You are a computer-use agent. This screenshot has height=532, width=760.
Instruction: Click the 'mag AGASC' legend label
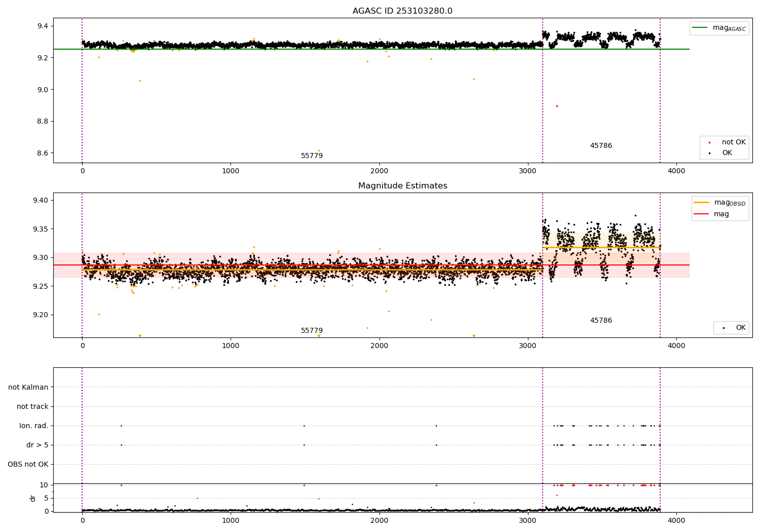tap(729, 28)
